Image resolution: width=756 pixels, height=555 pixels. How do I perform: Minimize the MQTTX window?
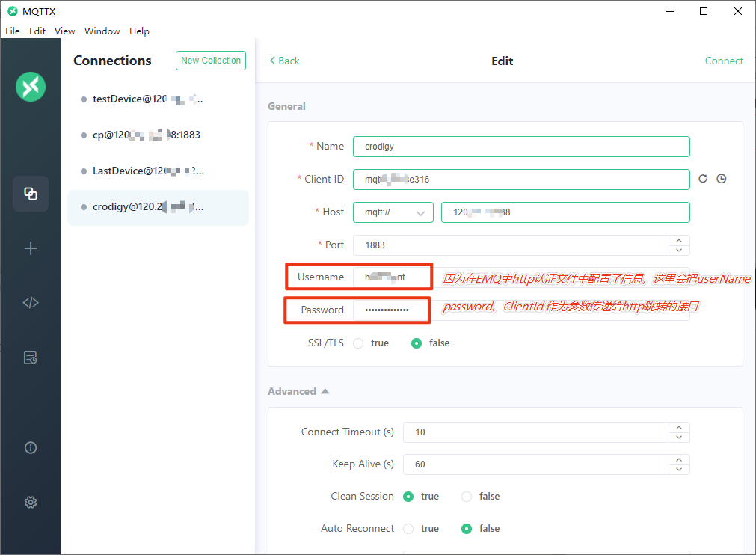point(670,11)
